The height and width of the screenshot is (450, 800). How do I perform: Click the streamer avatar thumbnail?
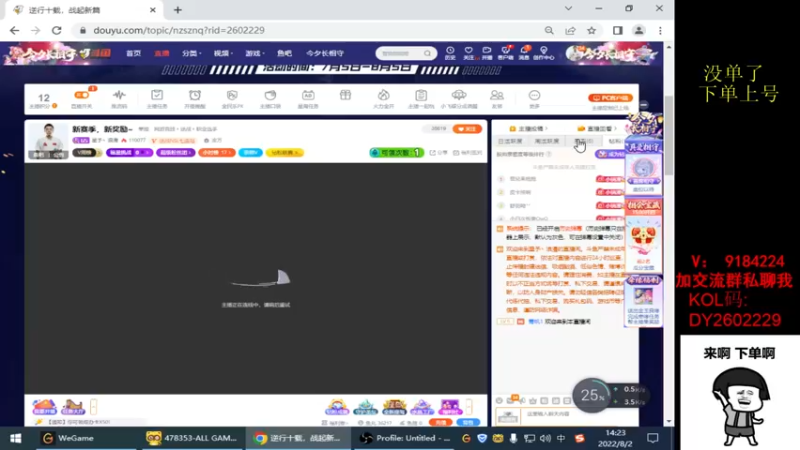point(48,141)
